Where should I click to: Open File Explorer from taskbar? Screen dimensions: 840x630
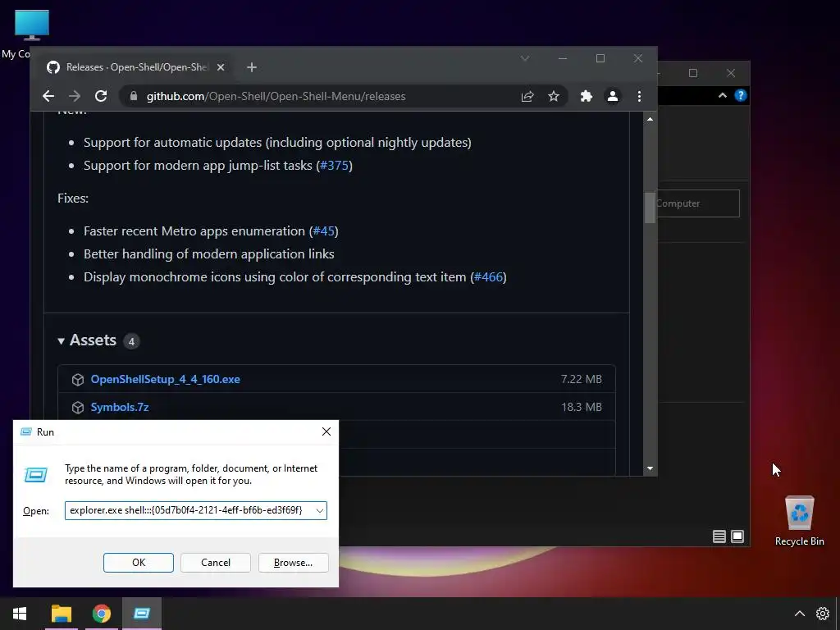[62, 614]
